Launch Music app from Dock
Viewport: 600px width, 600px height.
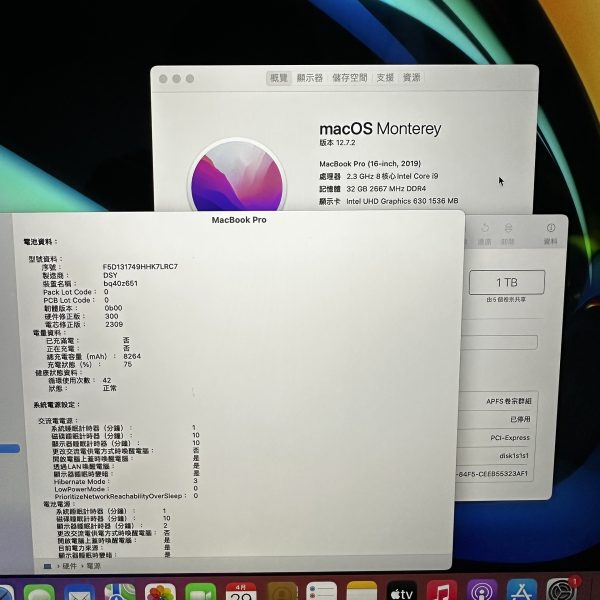(x=442, y=591)
